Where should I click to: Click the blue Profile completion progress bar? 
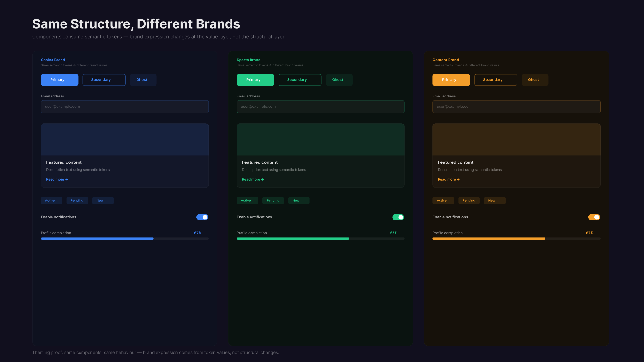coord(125,239)
